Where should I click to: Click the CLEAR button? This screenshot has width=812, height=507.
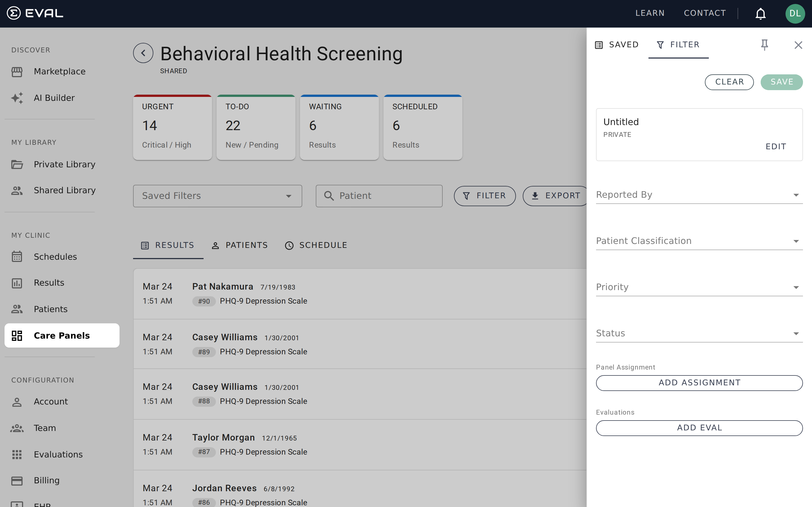point(729,82)
